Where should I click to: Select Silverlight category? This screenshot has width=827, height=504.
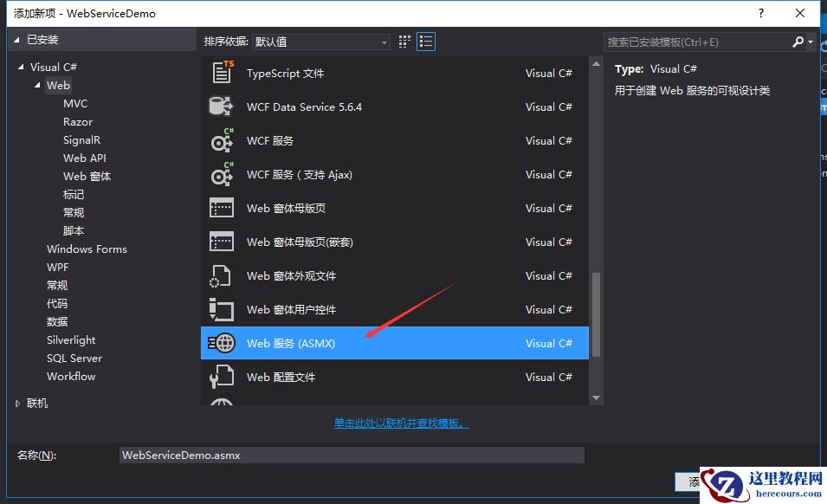click(71, 340)
